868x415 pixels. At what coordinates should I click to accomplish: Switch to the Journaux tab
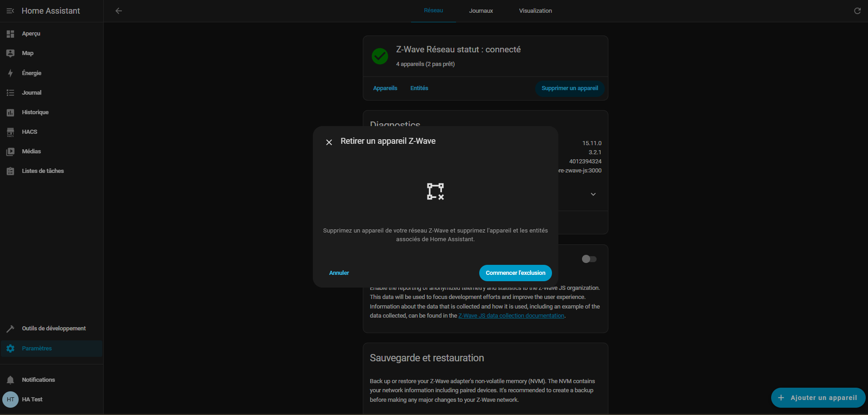[x=481, y=11]
